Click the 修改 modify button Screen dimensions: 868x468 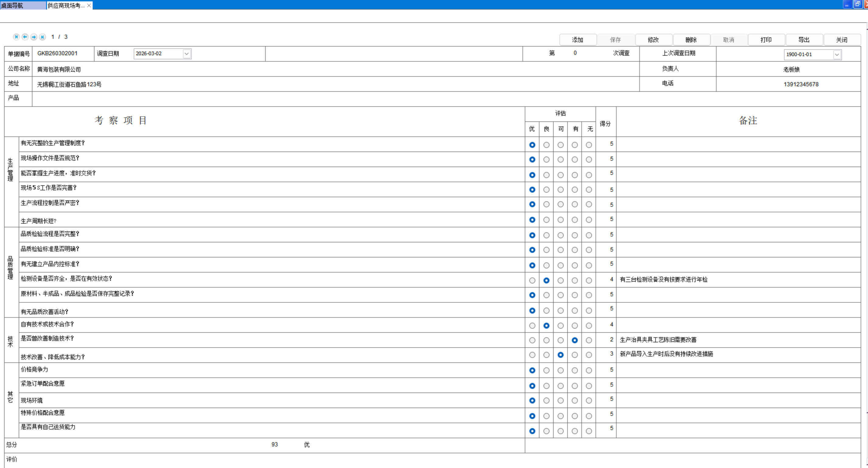(653, 40)
